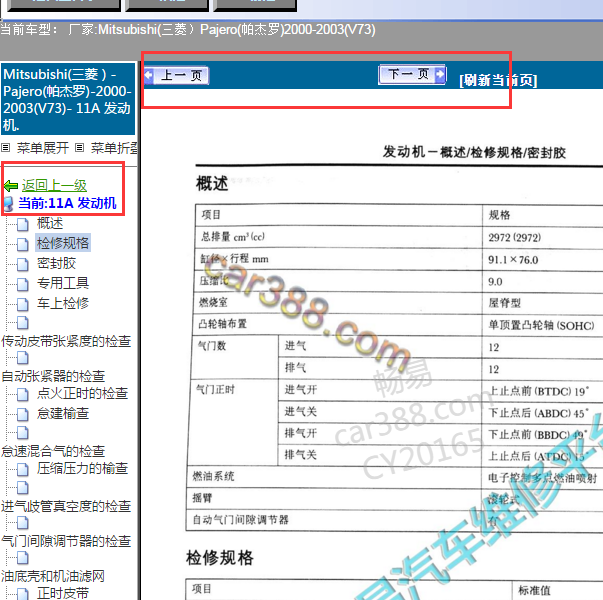Click page icon above 传动皮带张紧度的检查
This screenshot has width=603, height=600.
(x=23, y=323)
